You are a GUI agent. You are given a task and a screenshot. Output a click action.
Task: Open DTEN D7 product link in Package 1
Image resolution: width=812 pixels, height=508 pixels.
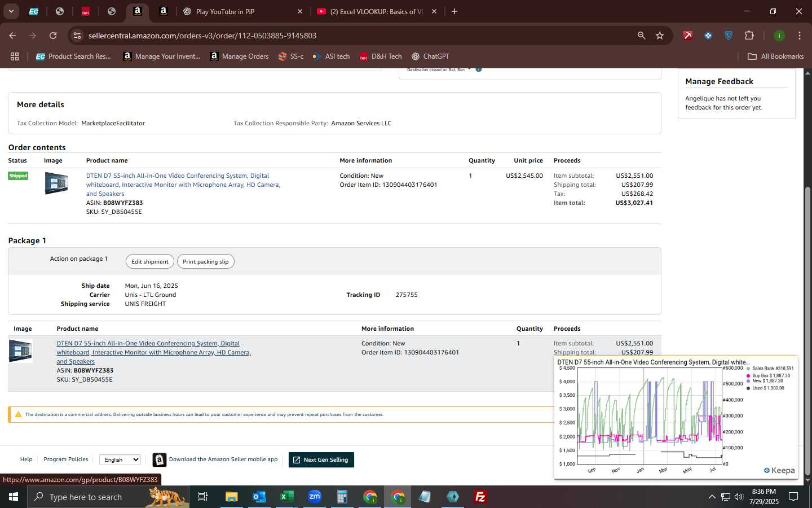tap(153, 352)
